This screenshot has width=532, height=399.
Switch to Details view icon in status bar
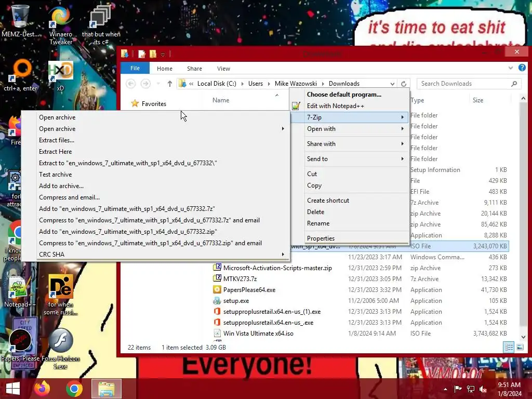tap(508, 347)
